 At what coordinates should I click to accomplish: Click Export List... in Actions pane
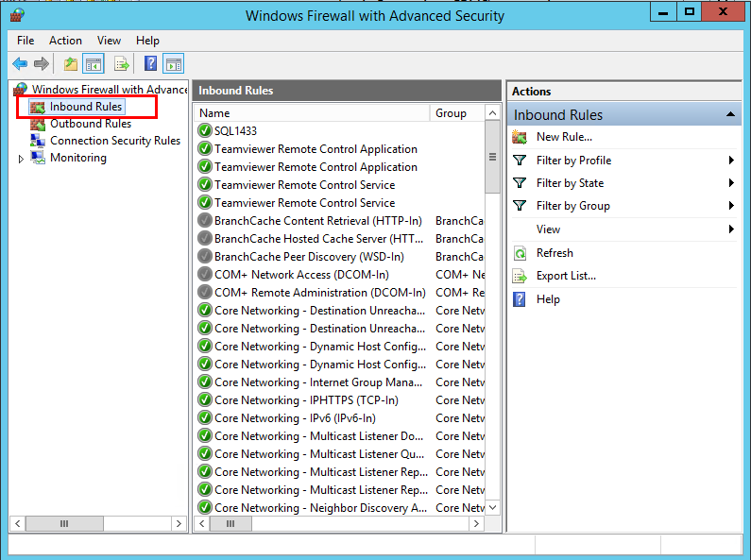[565, 276]
